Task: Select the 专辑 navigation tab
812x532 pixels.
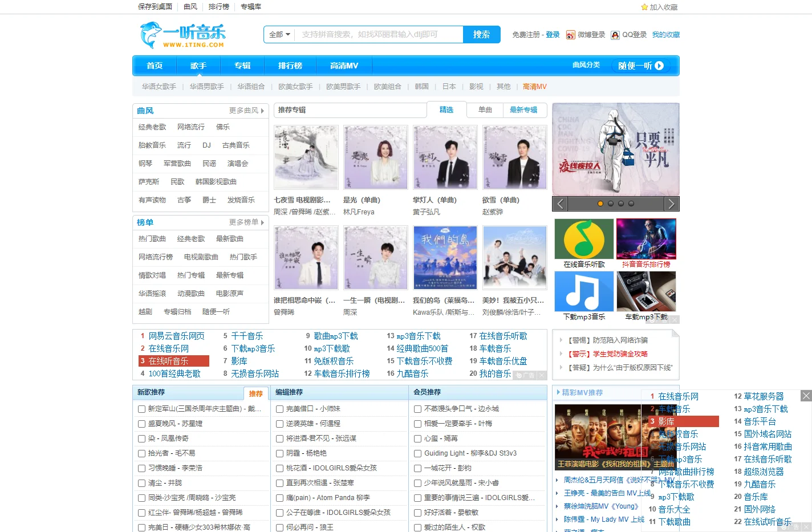Action: [242, 66]
